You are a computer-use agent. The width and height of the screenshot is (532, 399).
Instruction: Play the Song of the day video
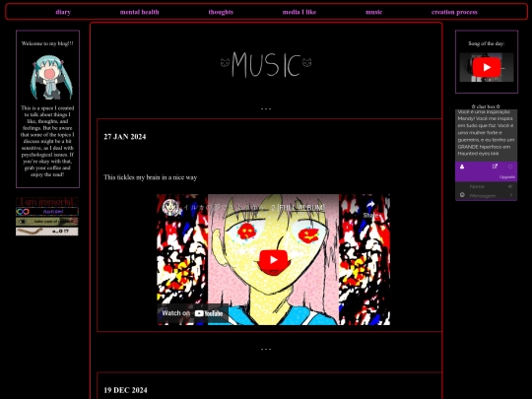[x=487, y=67]
